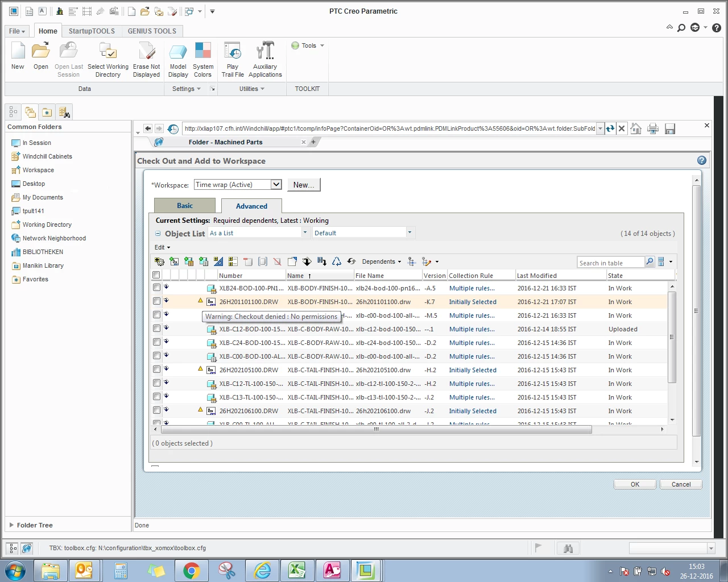
Task: Open the Edit menu dropdown
Action: [162, 247]
